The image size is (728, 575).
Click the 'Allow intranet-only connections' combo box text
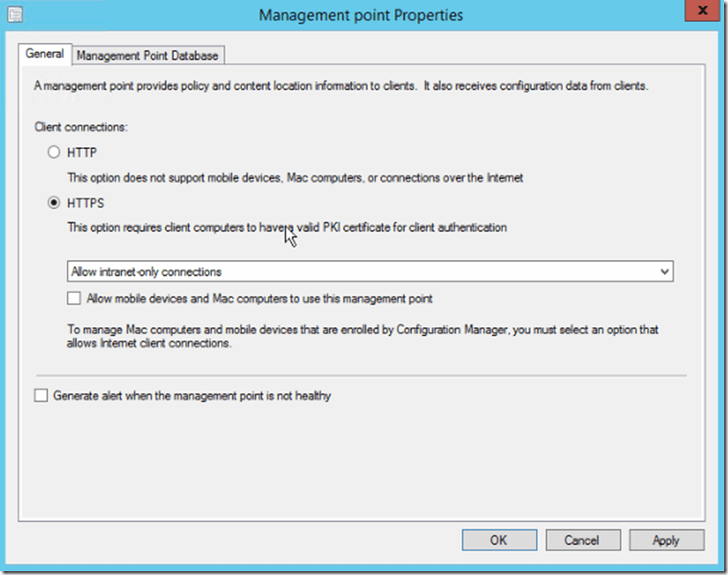click(x=147, y=272)
